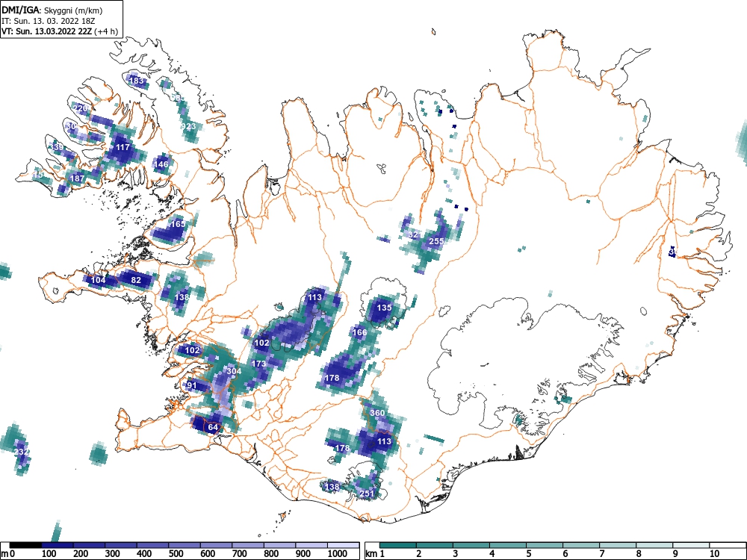The height and width of the screenshot is (560, 747).
Task: Click the black 0–100 m legend swatch
Action: click(x=25, y=545)
